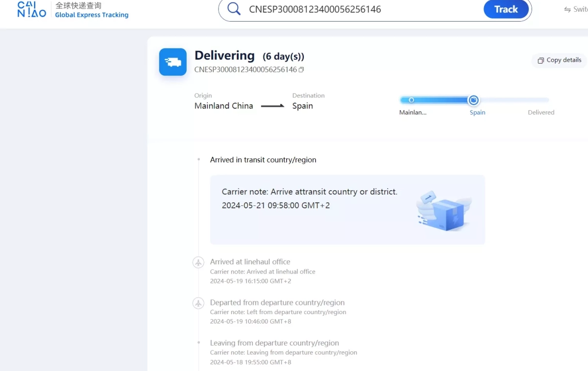The width and height of the screenshot is (588, 371).
Task: Click the airplane icon beside Arrived at linehaul office
Action: [198, 263]
